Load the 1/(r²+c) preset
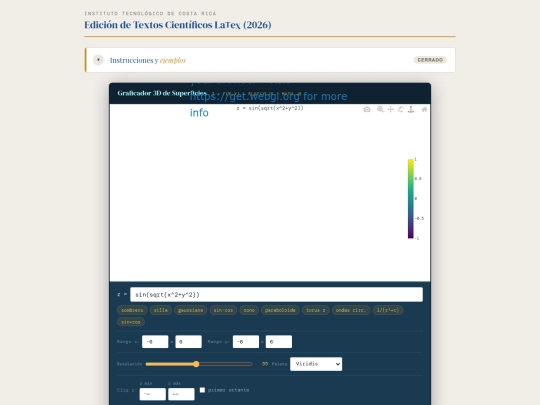The height and width of the screenshot is (405, 540). [388, 310]
